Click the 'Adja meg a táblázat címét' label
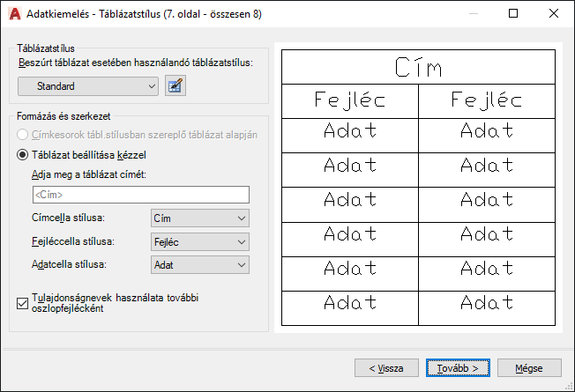575x392 pixels. pyautogui.click(x=87, y=174)
